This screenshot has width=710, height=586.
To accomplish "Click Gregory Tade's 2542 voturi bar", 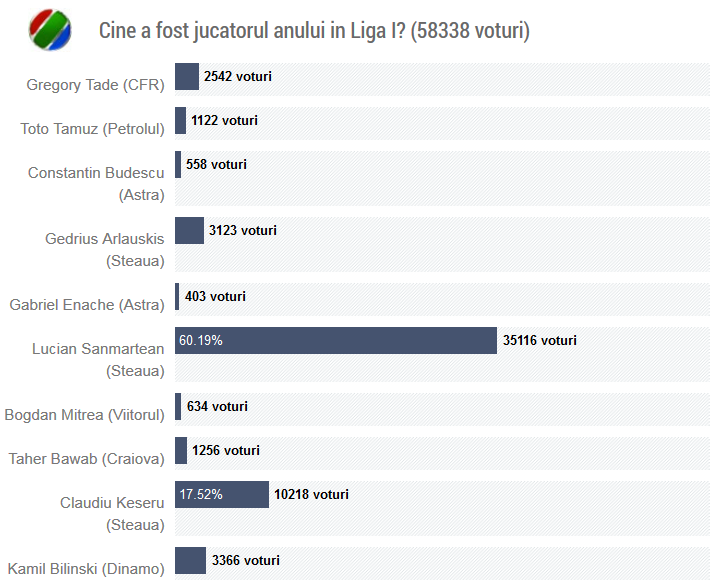I will click(187, 77).
